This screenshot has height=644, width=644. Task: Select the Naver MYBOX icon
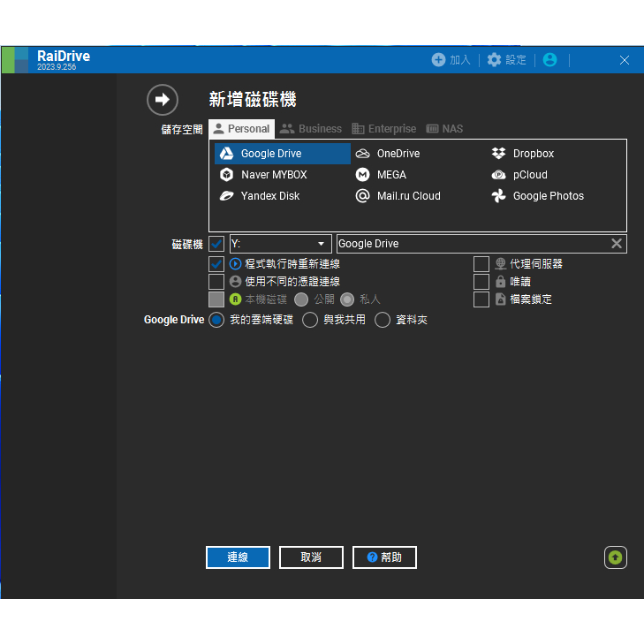tap(226, 175)
